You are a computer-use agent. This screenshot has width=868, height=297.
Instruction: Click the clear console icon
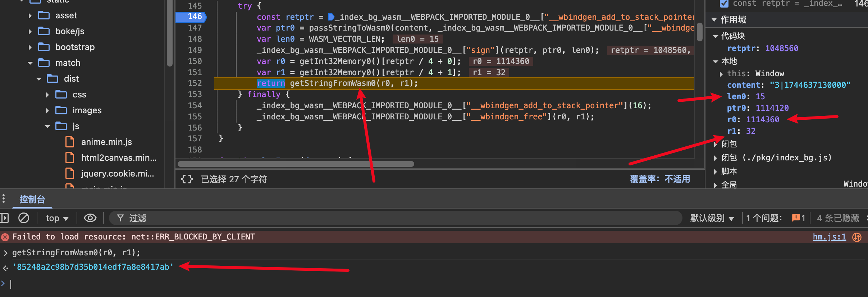click(24, 218)
